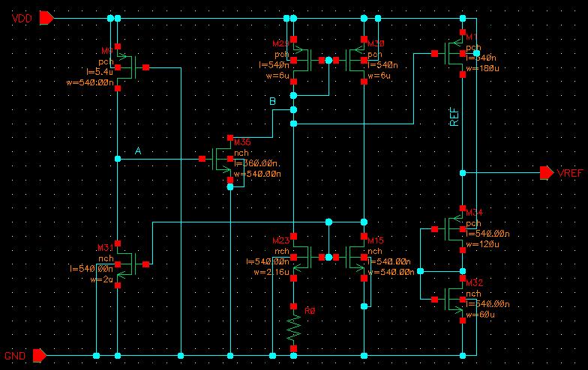Click the w=180u parameter of M1

pyautogui.click(x=482, y=68)
